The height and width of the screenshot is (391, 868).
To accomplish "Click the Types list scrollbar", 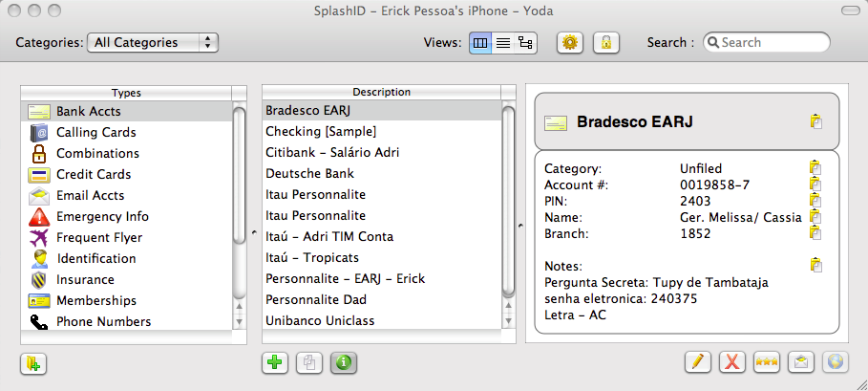I will (x=239, y=175).
